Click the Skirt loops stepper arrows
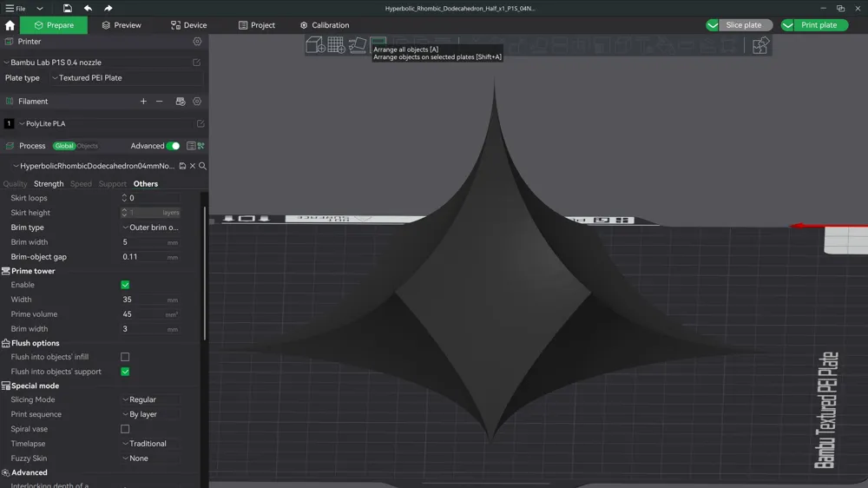The width and height of the screenshot is (868, 488). tap(124, 198)
